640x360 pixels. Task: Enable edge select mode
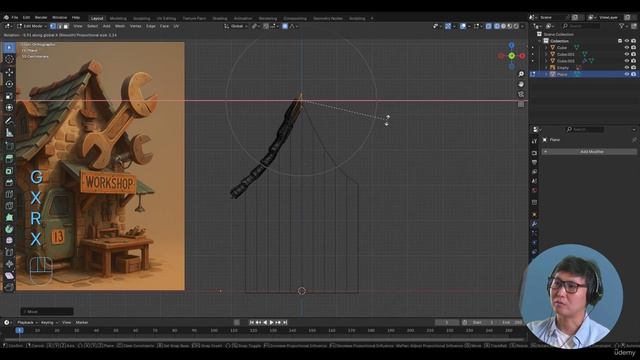(59, 26)
